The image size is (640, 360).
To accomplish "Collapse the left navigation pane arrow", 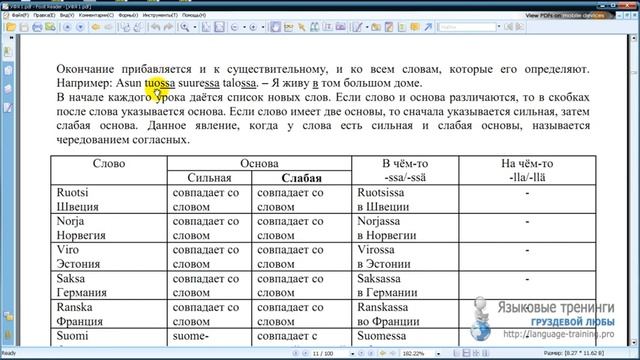I will pyautogui.click(x=11, y=38).
